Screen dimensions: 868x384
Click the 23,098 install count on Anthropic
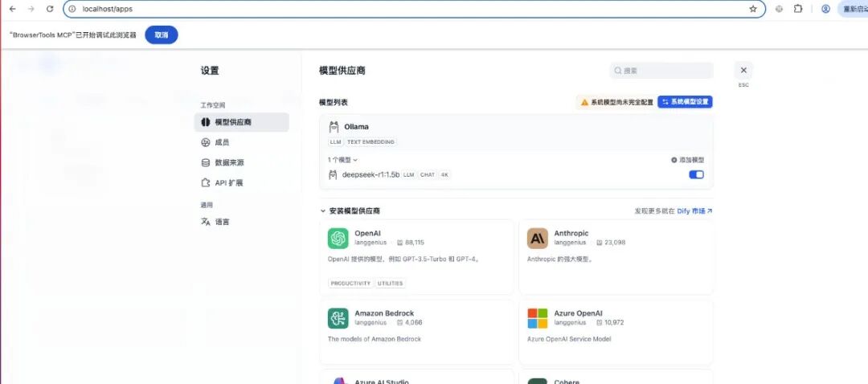point(611,243)
